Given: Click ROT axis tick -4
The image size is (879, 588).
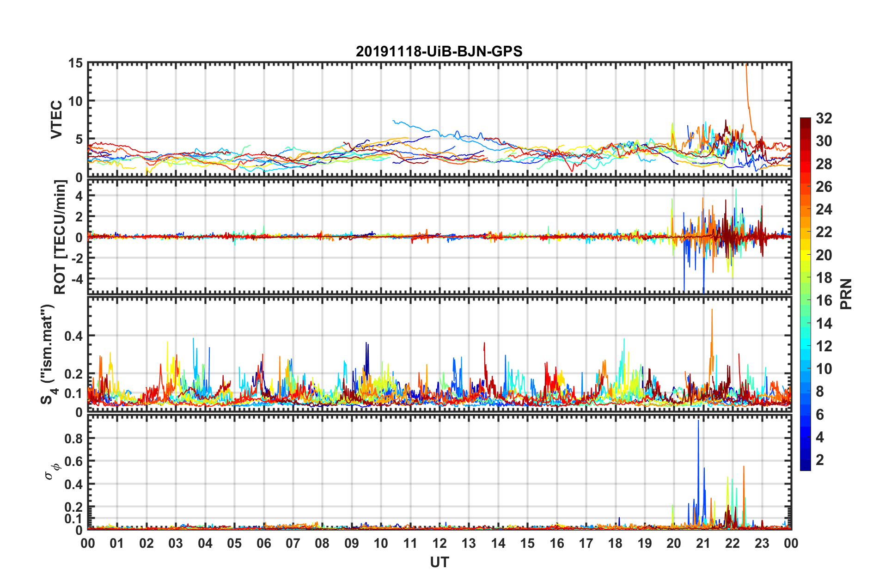Looking at the screenshot, I should pyautogui.click(x=76, y=279).
